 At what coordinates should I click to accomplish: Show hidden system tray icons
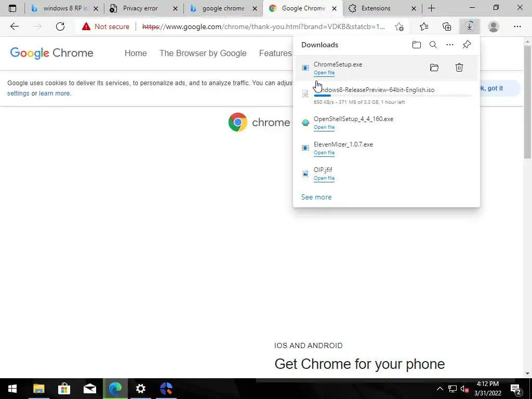click(440, 389)
